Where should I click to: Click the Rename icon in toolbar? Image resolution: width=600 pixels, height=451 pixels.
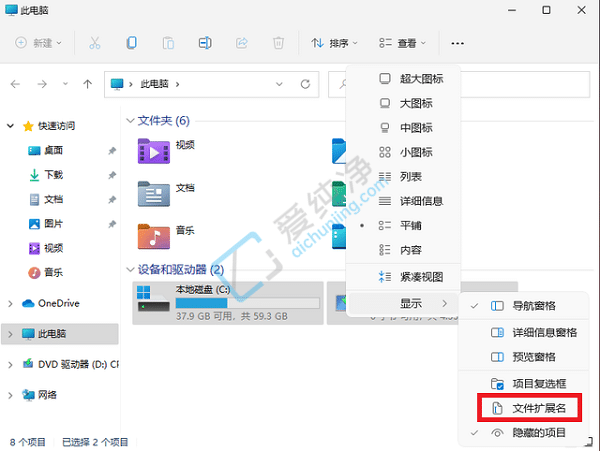click(205, 43)
